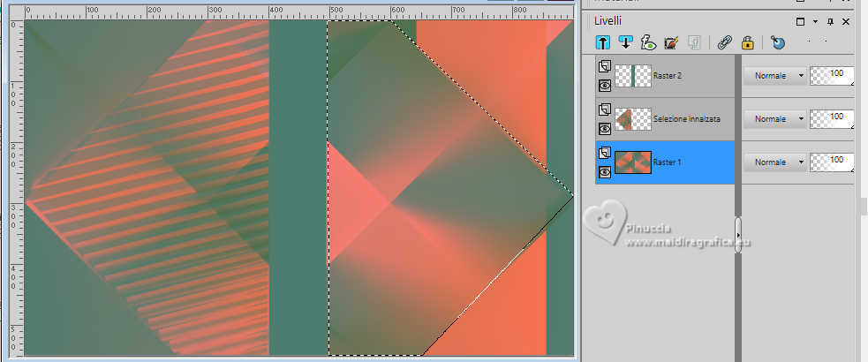Toggle the lock transparency padlock icon
868x362 pixels.
tap(747, 42)
